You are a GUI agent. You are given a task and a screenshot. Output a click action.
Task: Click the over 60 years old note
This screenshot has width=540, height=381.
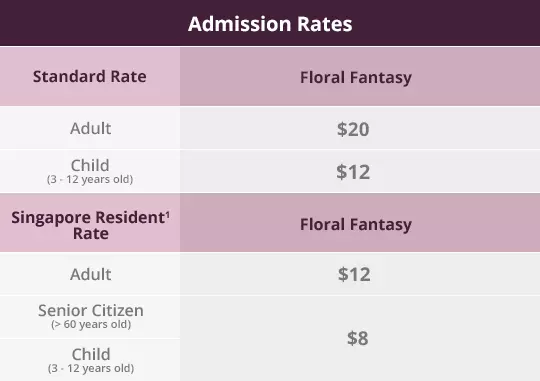click(91, 324)
